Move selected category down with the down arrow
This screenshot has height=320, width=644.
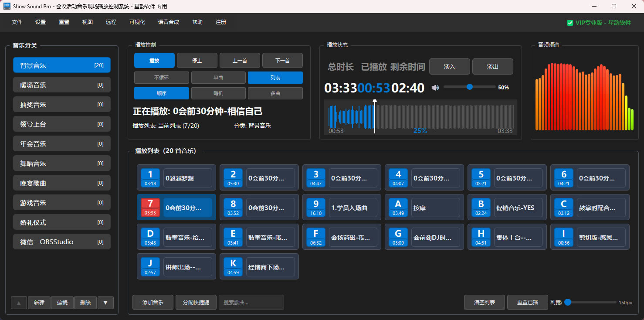pyautogui.click(x=105, y=303)
